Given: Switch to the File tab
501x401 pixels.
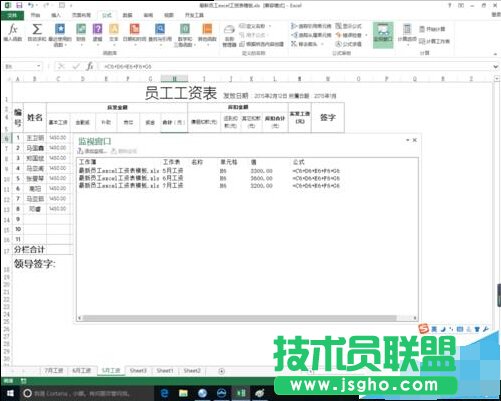Looking at the screenshot, I should [x=12, y=15].
